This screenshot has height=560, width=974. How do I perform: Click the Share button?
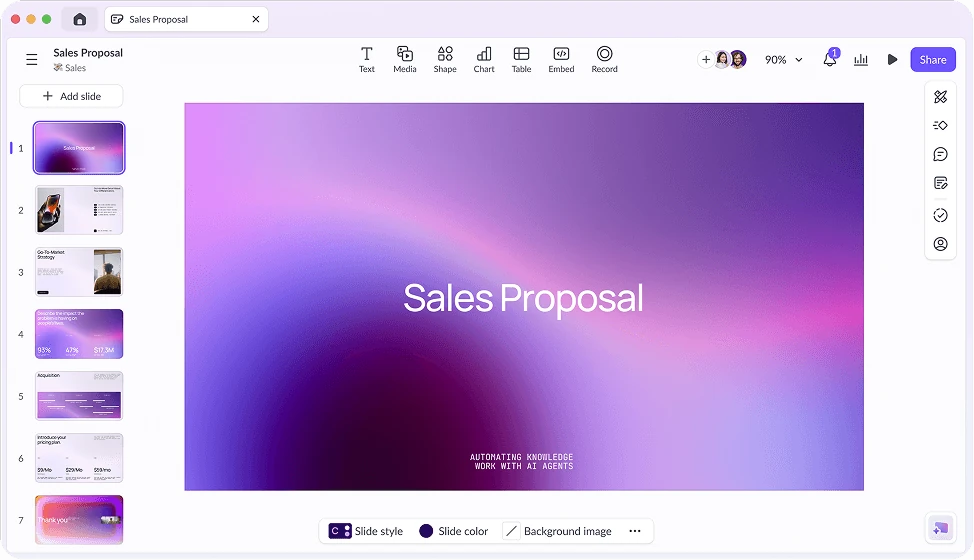click(932, 60)
